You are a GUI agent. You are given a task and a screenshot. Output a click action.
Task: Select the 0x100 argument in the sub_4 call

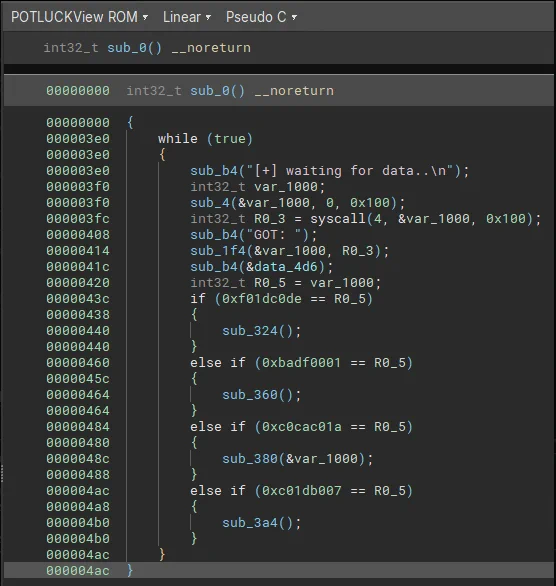[370, 203]
